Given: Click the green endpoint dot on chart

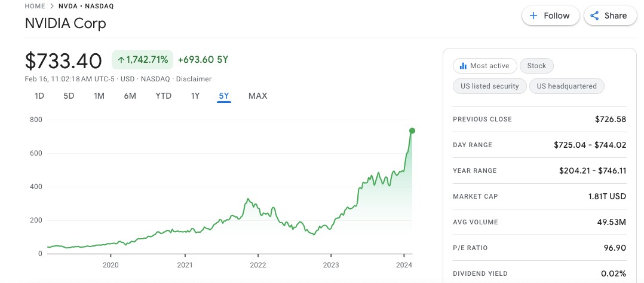Looking at the screenshot, I should (412, 130).
